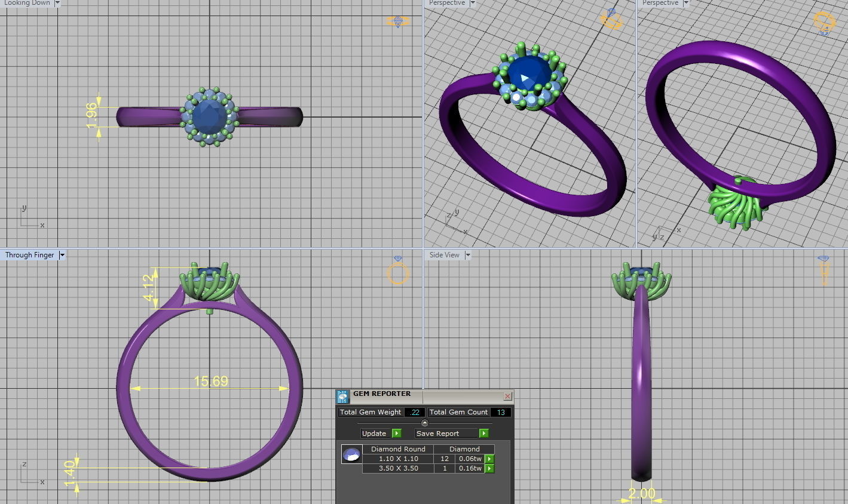The image size is (848, 504).
Task: Click the Total Gem Count value 13
Action: [501, 412]
